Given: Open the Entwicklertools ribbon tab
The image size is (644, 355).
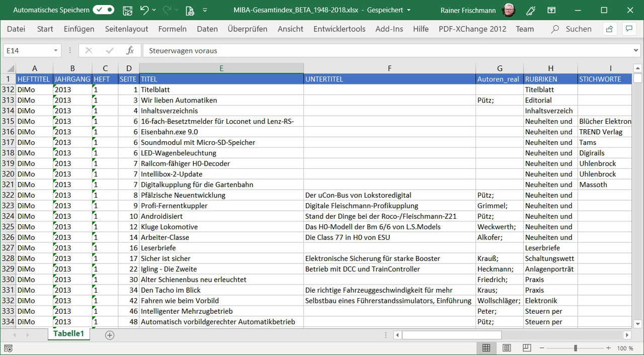Looking at the screenshot, I should [x=339, y=29].
